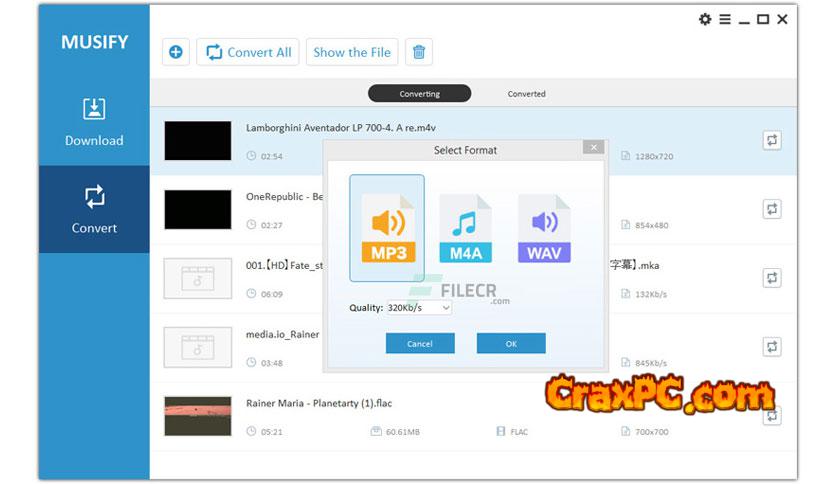Screen dimensions: 836x484
Task: Expand the Quality 320Kb/s dropdown
Action: tap(418, 308)
